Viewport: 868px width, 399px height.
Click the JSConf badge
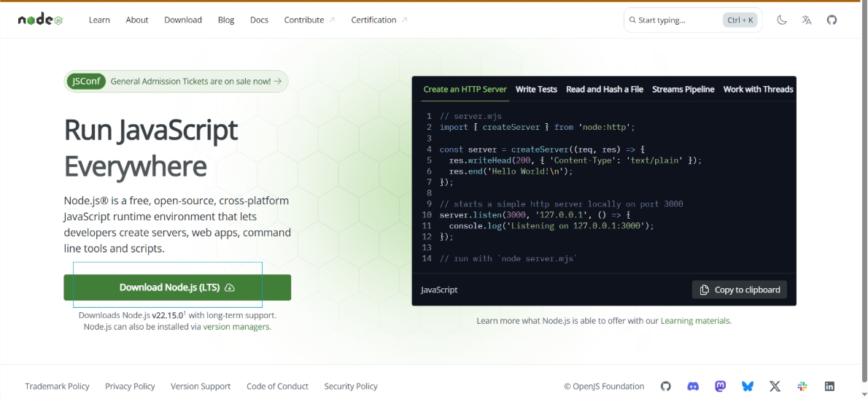86,82
